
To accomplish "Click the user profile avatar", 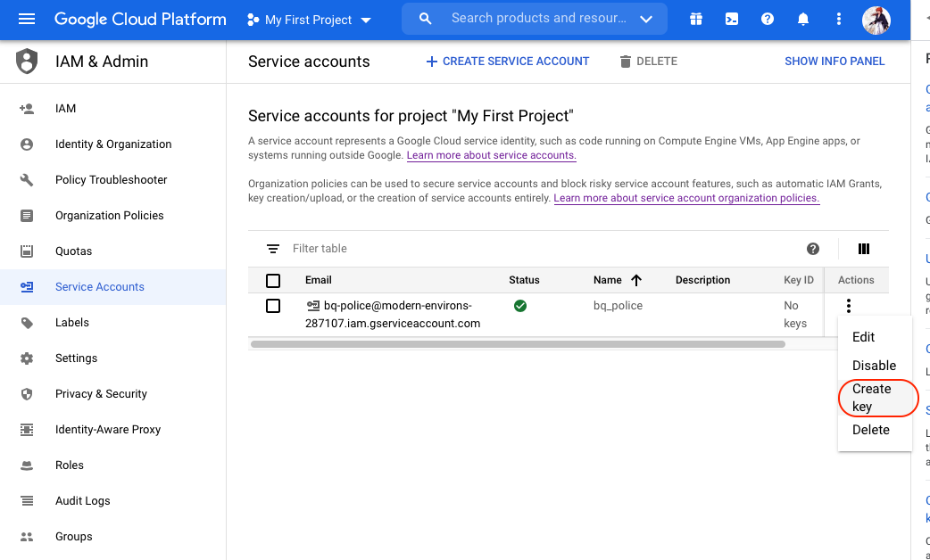I will [x=876, y=20].
